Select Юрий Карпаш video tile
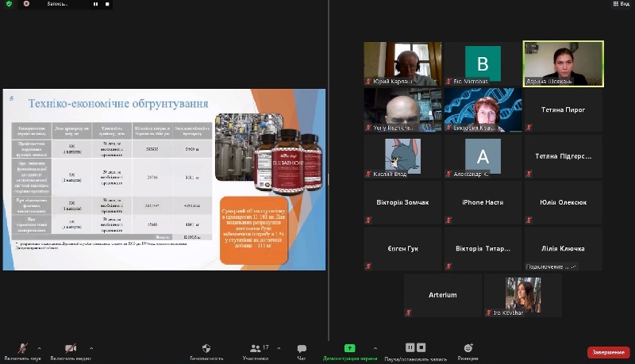 tap(402, 63)
